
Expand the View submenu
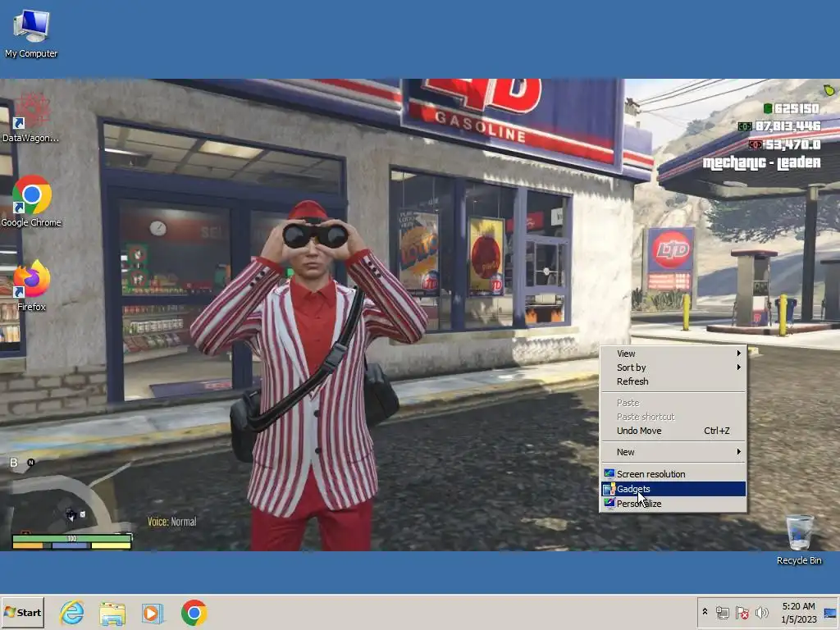[673, 354]
